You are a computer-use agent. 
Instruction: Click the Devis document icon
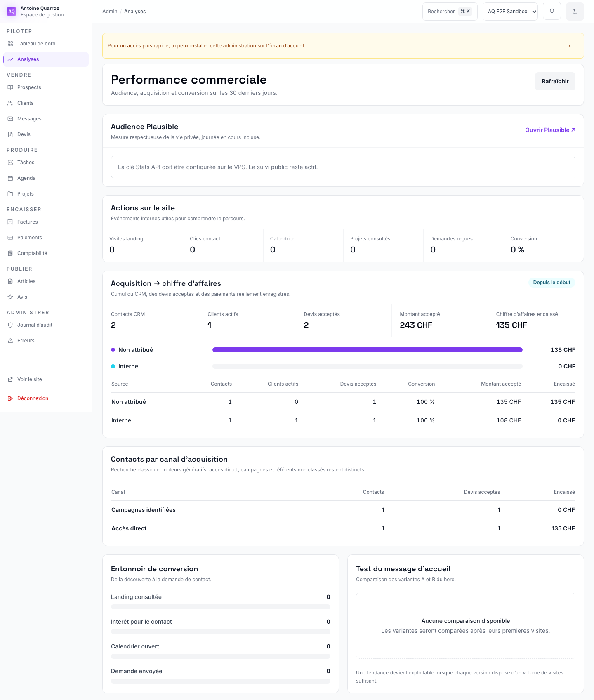pos(10,134)
